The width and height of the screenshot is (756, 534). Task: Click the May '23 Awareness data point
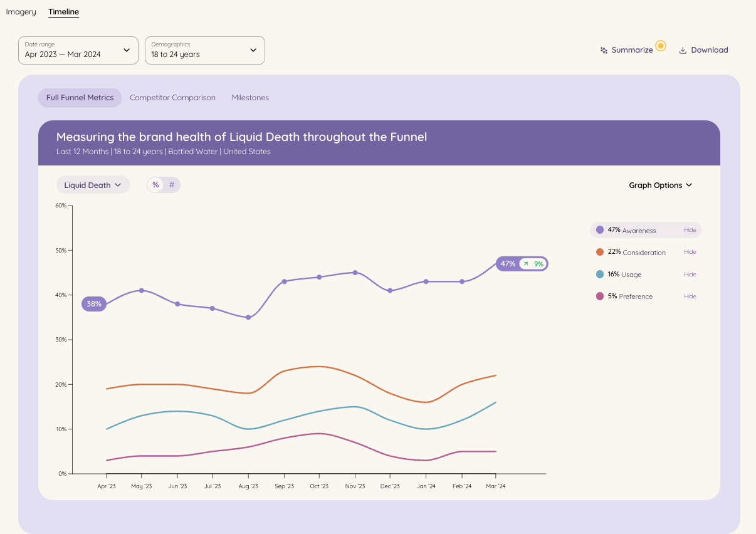pyautogui.click(x=142, y=290)
